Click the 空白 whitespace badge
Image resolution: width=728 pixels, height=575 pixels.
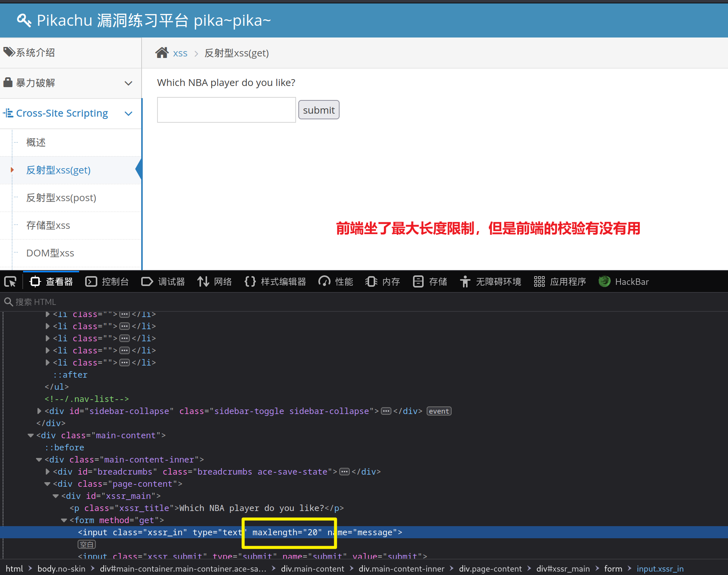coord(87,544)
